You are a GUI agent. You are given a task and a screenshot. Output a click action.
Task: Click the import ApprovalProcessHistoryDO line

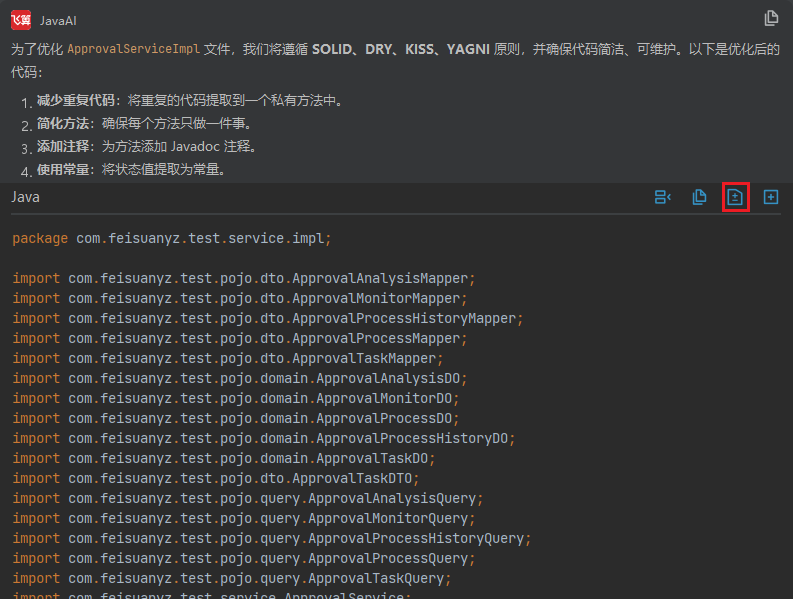[x=263, y=438]
